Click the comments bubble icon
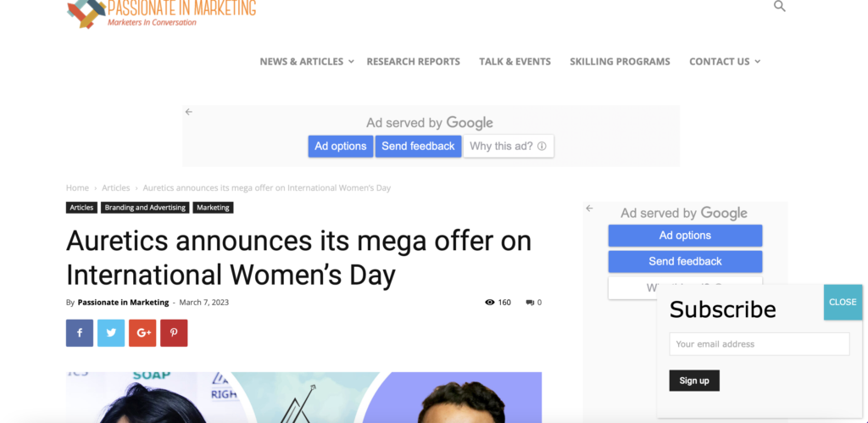This screenshot has width=868, height=423. [530, 303]
